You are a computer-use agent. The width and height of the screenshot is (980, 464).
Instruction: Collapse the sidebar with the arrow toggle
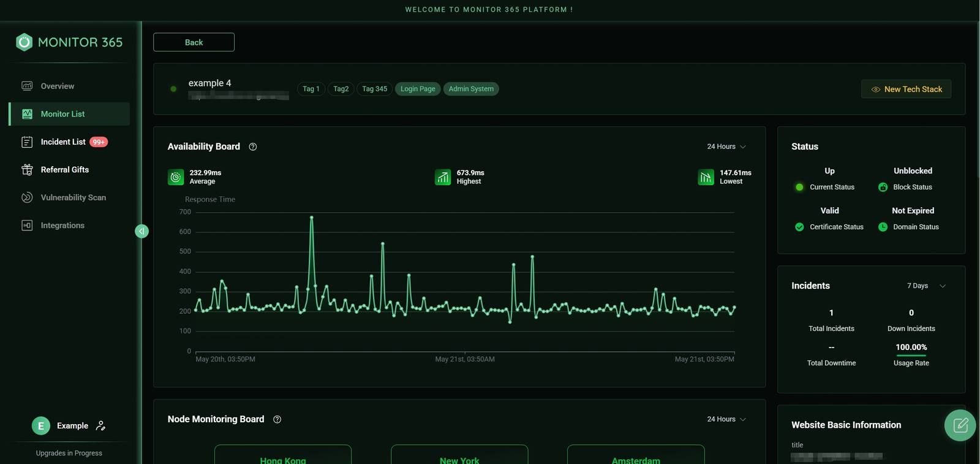click(x=141, y=231)
